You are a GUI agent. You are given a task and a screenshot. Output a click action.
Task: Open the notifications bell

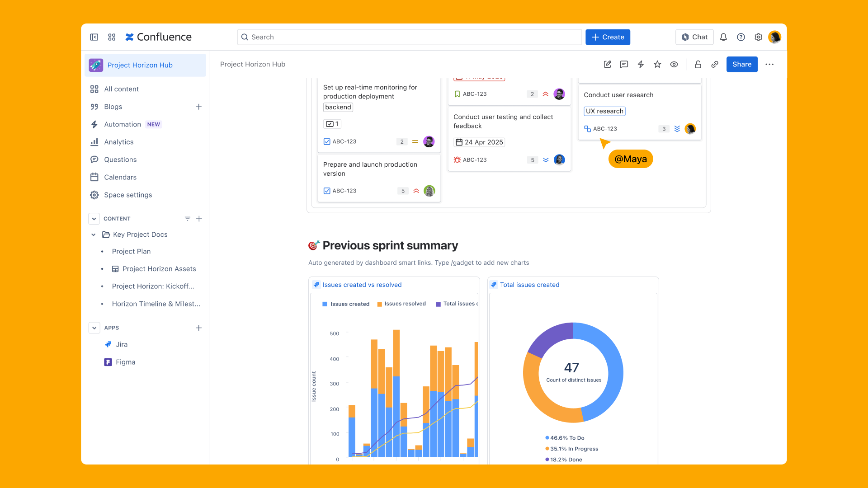click(723, 37)
